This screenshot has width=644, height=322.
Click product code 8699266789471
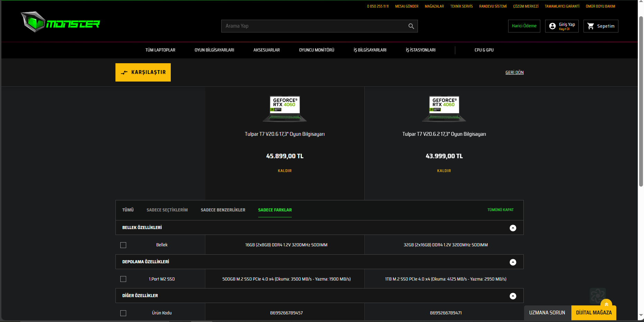446,313
